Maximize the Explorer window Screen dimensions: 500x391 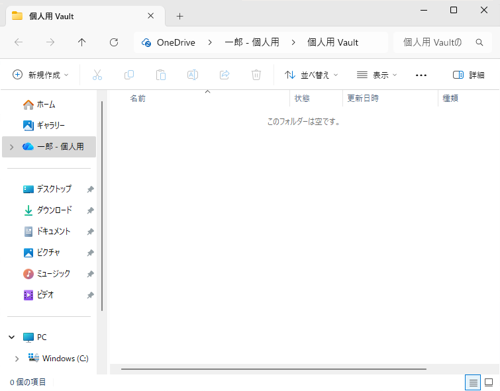(454, 10)
